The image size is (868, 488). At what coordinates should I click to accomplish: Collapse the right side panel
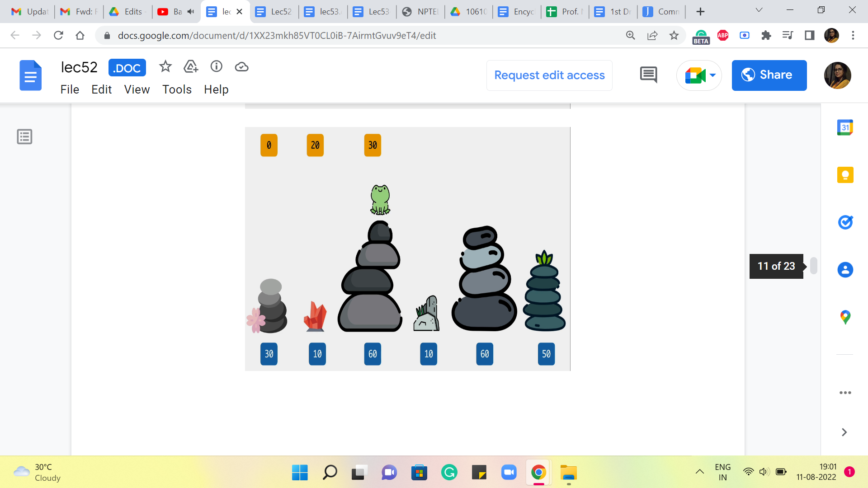tap(844, 432)
